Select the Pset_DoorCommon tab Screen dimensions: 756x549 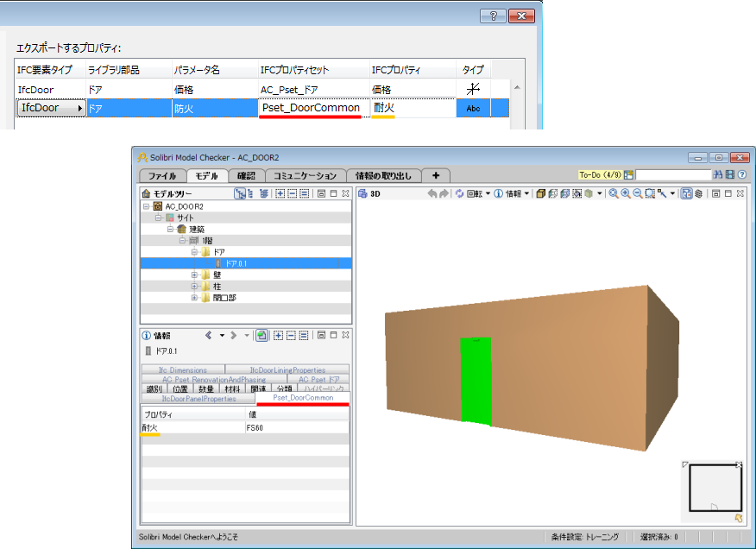pos(303,398)
